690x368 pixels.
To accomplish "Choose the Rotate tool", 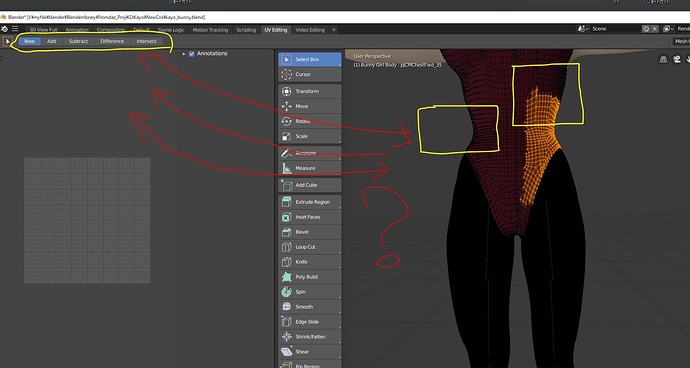I will (309, 121).
